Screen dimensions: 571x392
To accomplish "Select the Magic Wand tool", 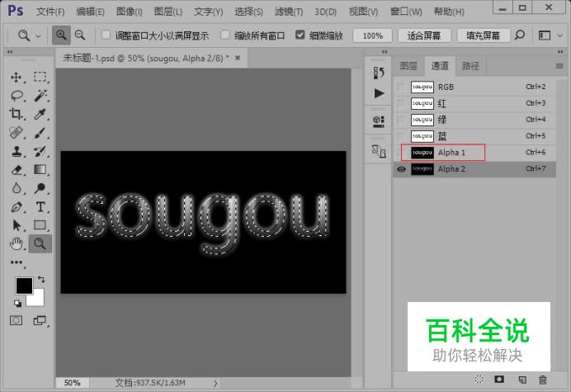I will point(40,96).
